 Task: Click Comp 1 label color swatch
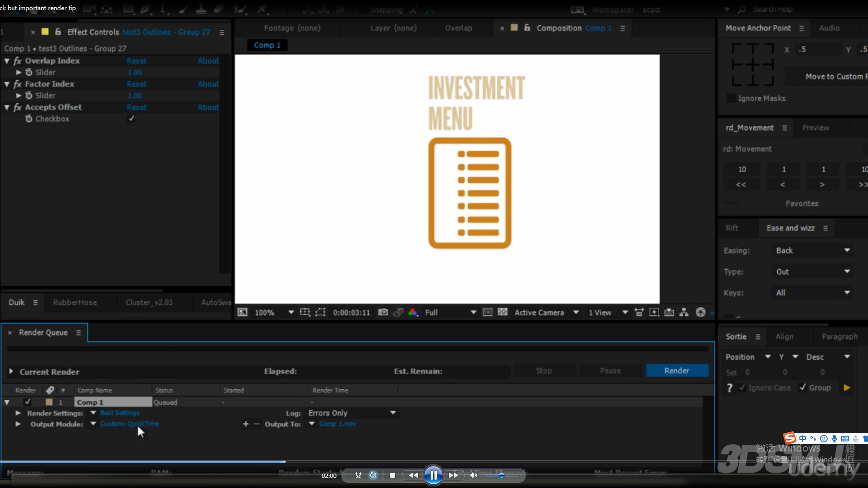coord(49,402)
